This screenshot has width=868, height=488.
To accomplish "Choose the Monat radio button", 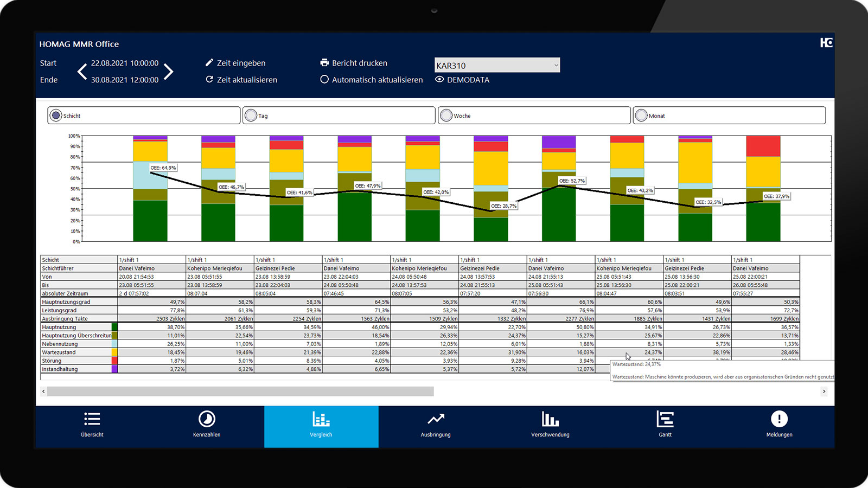I will pos(641,115).
